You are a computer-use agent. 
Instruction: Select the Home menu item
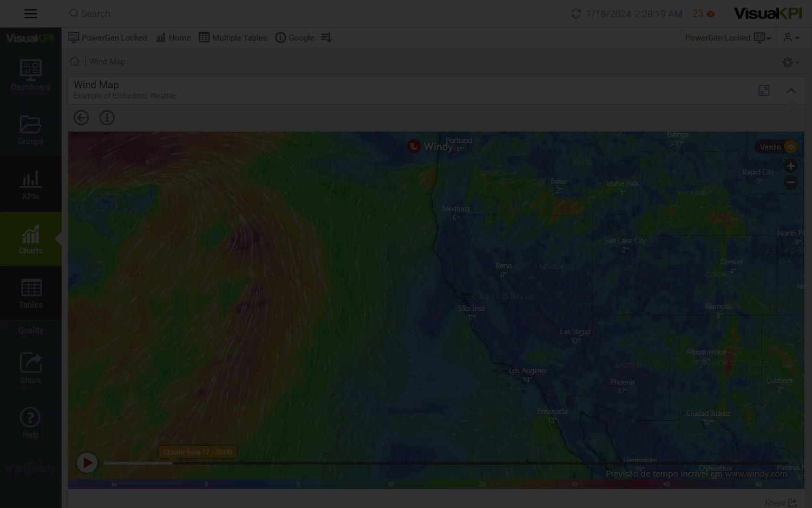pyautogui.click(x=173, y=38)
